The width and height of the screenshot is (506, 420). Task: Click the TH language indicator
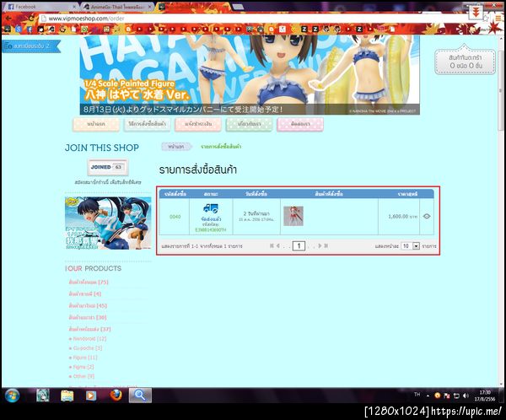[x=417, y=395]
